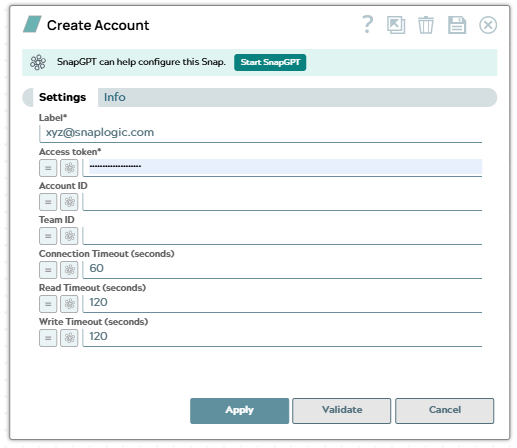Switch to the Info tab
The image size is (517, 448).
click(115, 97)
